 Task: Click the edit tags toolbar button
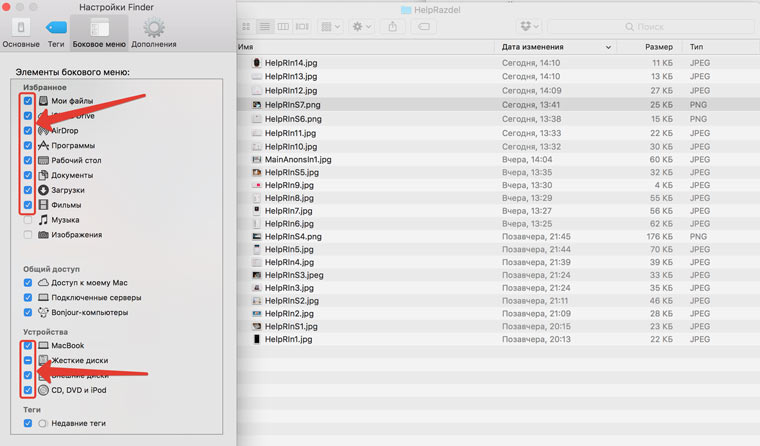(x=424, y=27)
